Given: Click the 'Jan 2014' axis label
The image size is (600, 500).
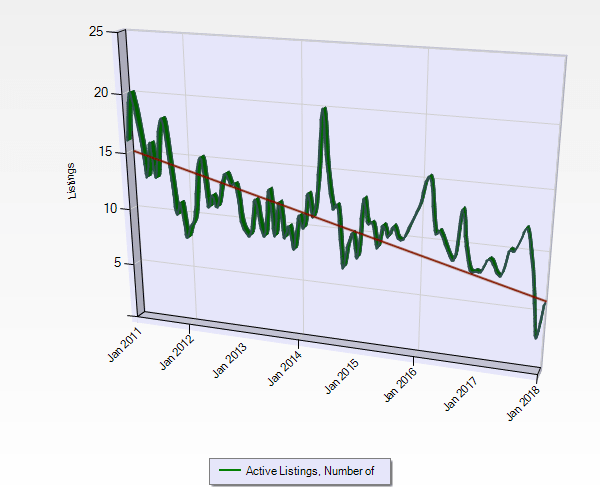Looking at the screenshot, I should (284, 368).
